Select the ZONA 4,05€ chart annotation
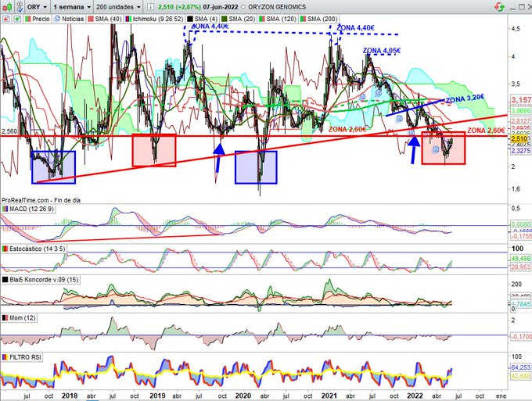Image resolution: width=532 pixels, height=401 pixels. 382,51
